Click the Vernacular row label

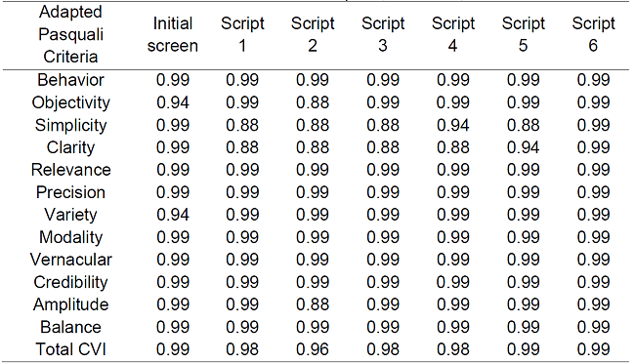click(x=70, y=260)
